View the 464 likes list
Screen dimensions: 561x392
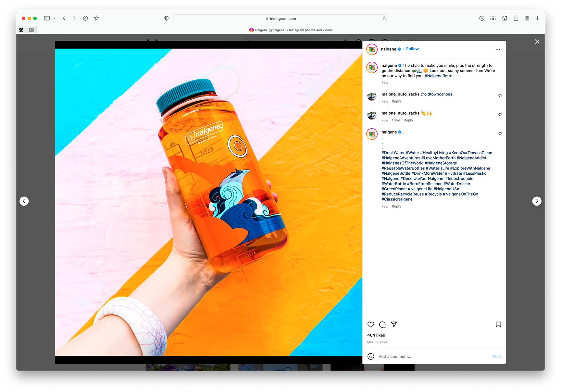point(376,335)
